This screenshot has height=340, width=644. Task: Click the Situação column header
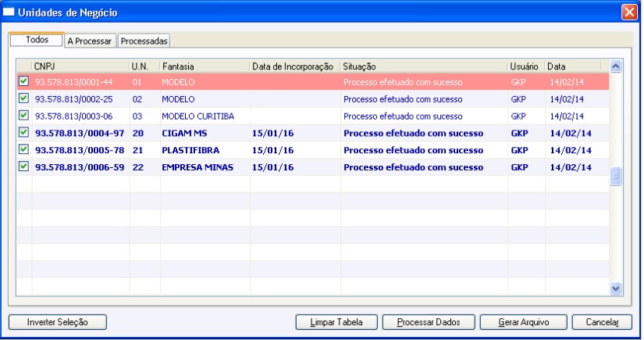coord(425,66)
